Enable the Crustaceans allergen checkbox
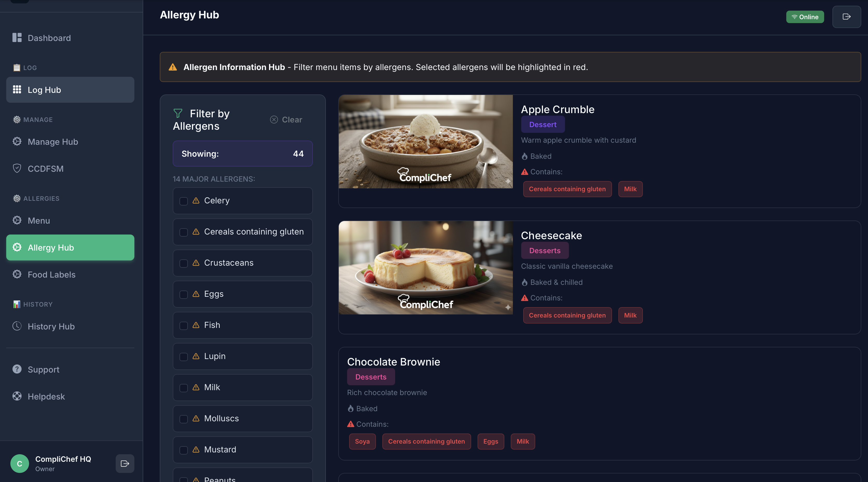 184,264
